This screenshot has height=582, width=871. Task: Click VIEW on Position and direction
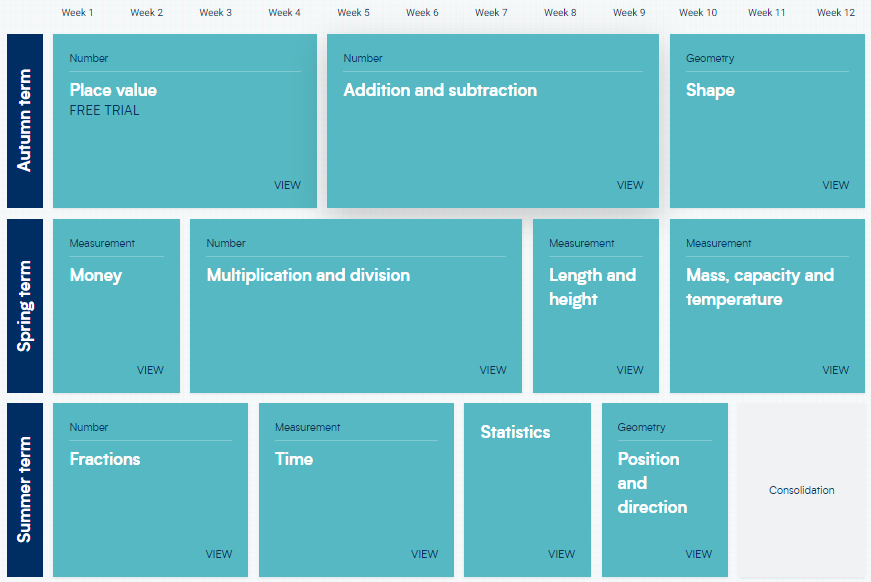pyautogui.click(x=698, y=554)
